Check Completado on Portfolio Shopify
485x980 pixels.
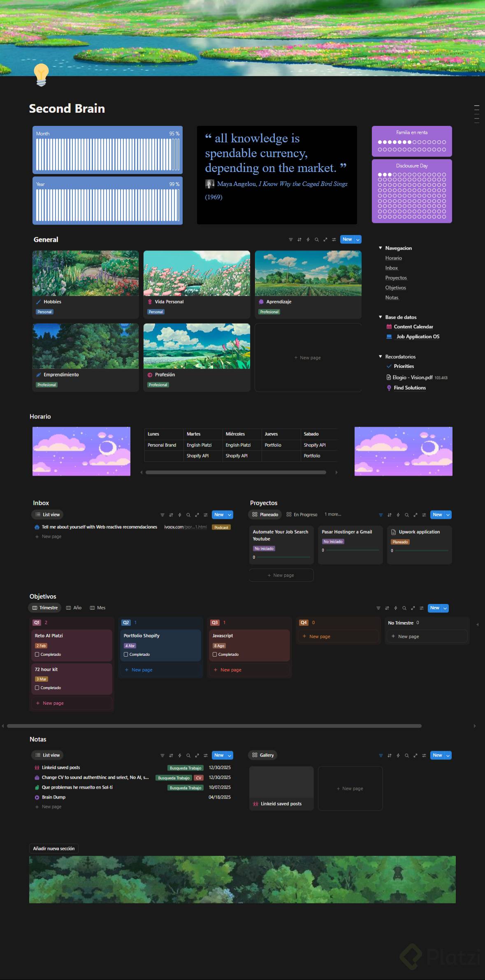point(126,655)
